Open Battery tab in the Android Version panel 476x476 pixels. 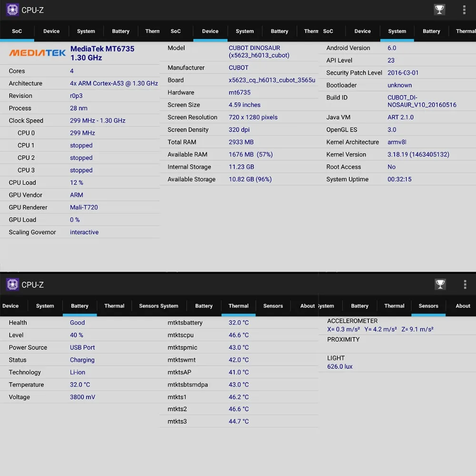point(431,31)
